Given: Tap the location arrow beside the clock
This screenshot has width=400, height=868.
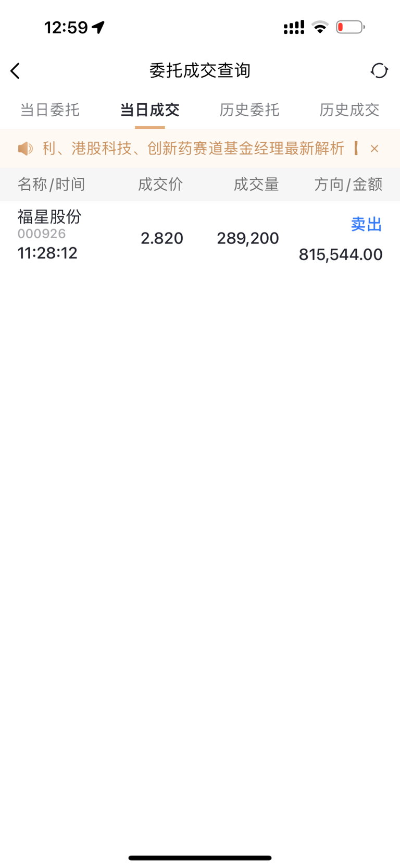Looking at the screenshot, I should [98, 27].
